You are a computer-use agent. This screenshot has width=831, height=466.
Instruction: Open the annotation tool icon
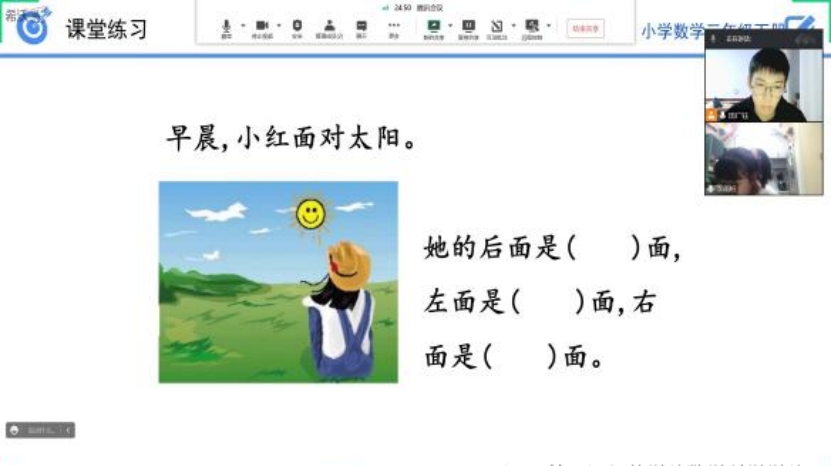pos(496,26)
